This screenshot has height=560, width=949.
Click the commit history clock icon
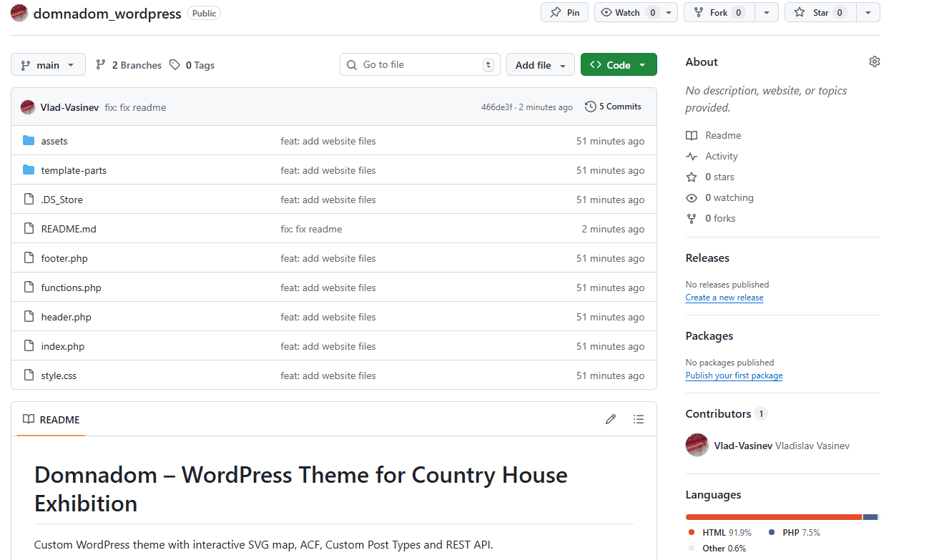pos(590,107)
